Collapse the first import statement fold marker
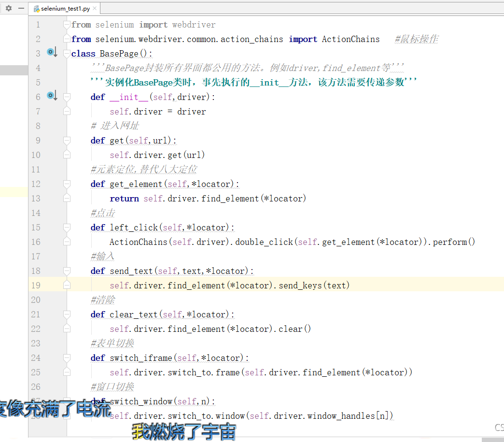504x442 pixels. pyautogui.click(x=66, y=24)
